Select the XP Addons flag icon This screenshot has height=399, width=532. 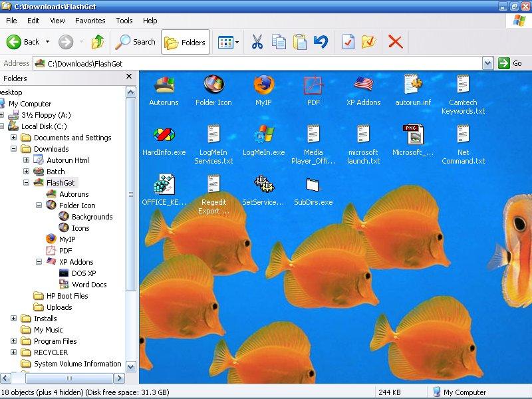(x=363, y=86)
